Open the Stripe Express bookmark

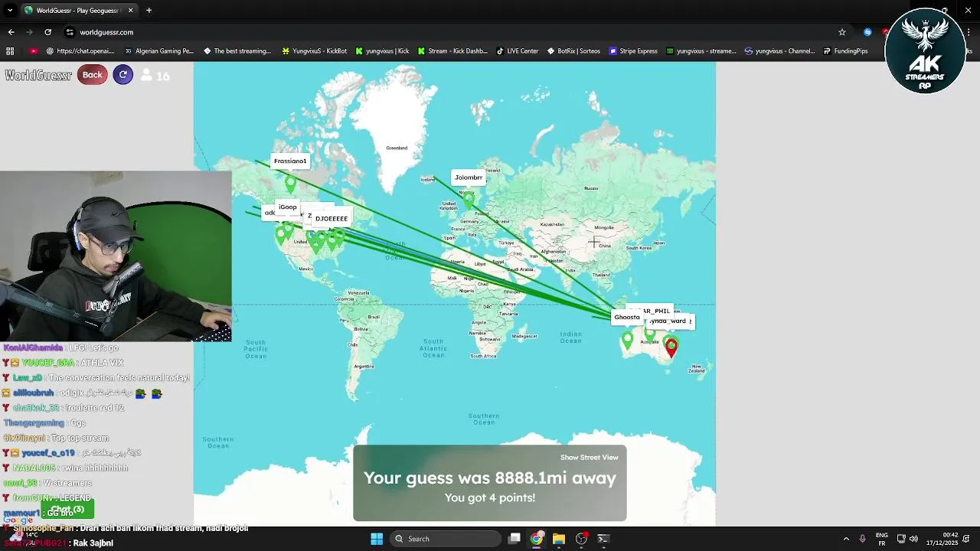click(633, 51)
